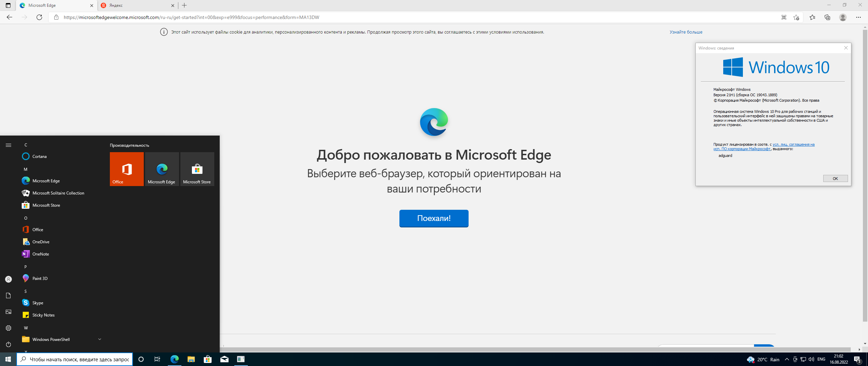Open OneDrive from Start menu list

pos(41,242)
